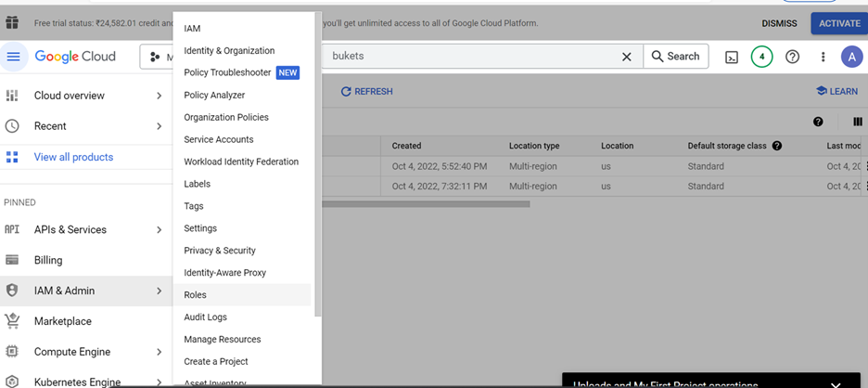
Task: Expand the Compute Engine submenu
Action: [159, 352]
